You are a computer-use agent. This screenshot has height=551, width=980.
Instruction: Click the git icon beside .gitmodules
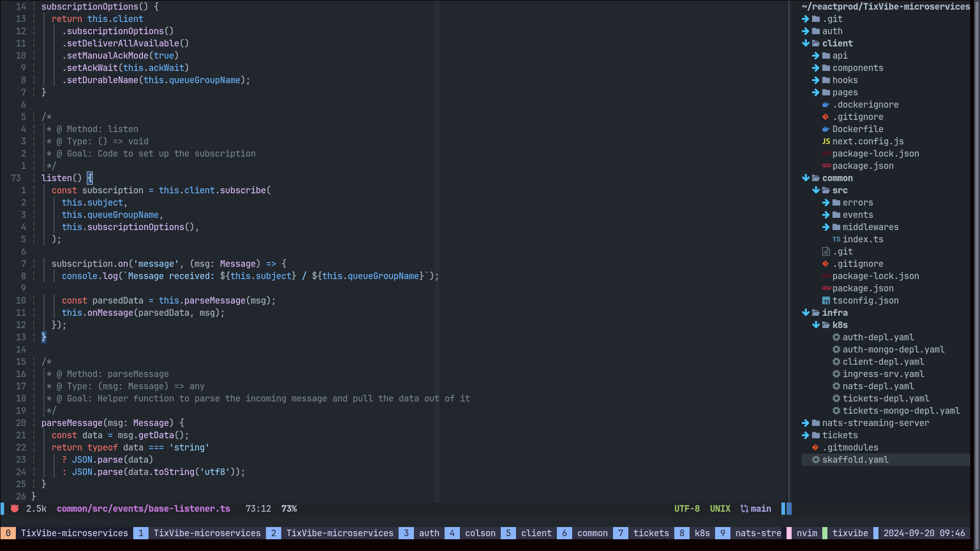pos(815,447)
